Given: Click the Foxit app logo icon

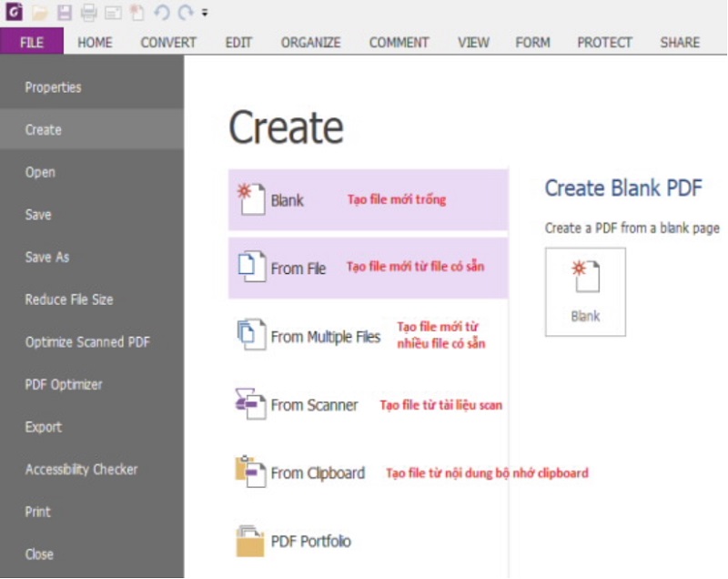Looking at the screenshot, I should [x=15, y=13].
